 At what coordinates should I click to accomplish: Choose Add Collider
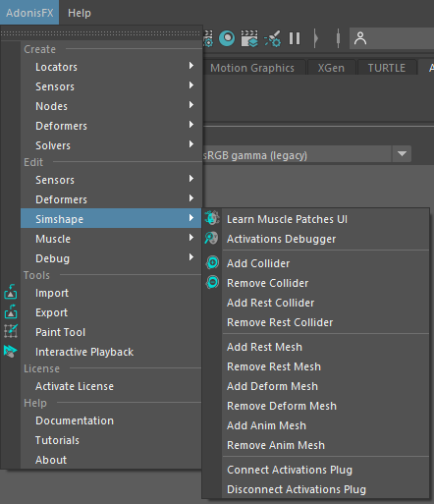tap(325, 263)
